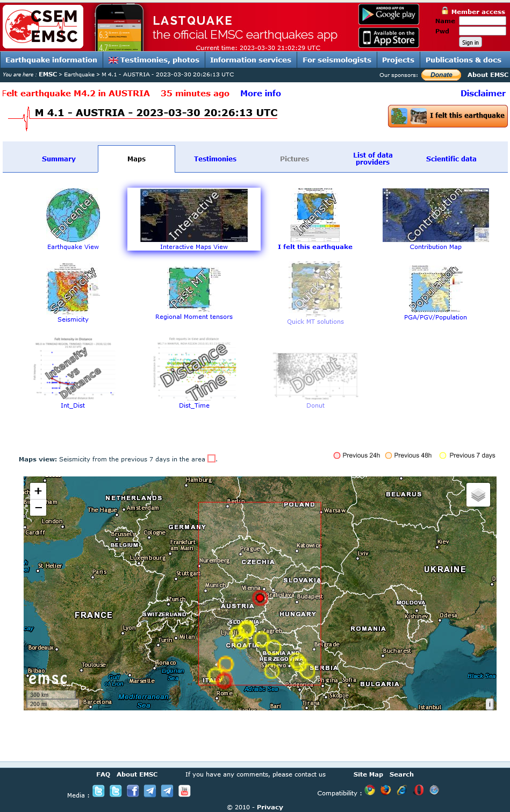Click the Sign in button
The height and width of the screenshot is (812, 510).
tap(470, 42)
